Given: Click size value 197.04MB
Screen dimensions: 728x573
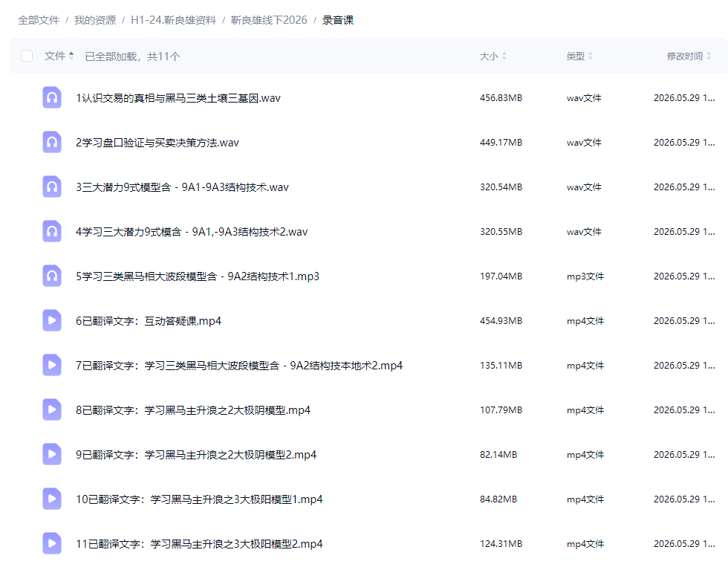Looking at the screenshot, I should 501,276.
